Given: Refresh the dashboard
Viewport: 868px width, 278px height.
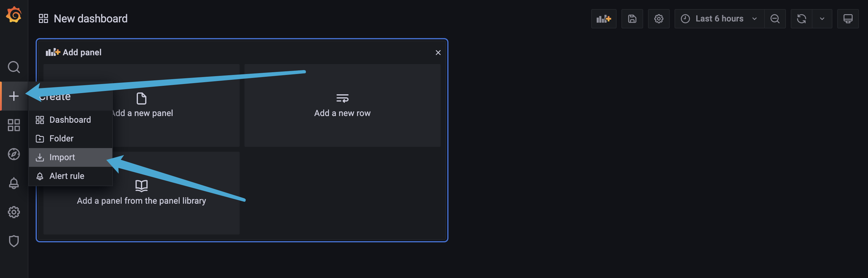Looking at the screenshot, I should [801, 18].
